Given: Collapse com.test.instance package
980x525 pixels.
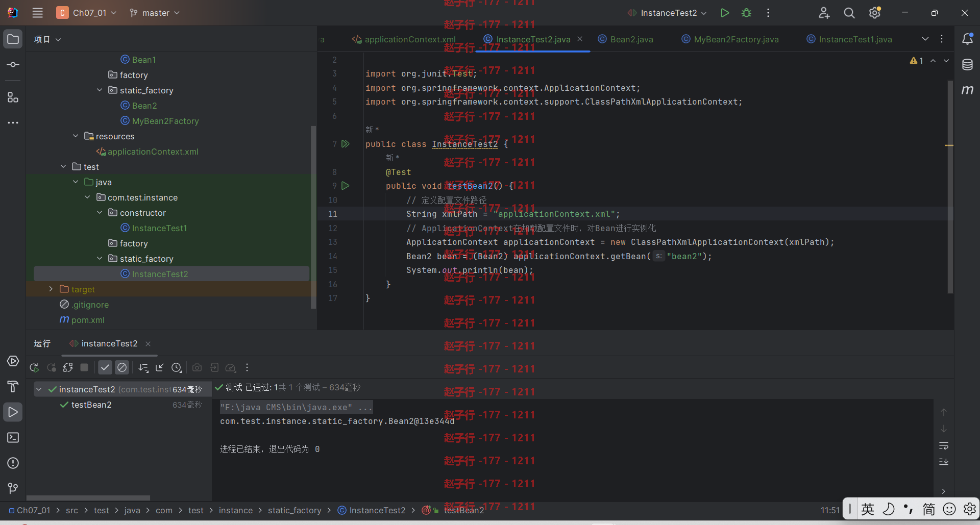Looking at the screenshot, I should pos(87,197).
